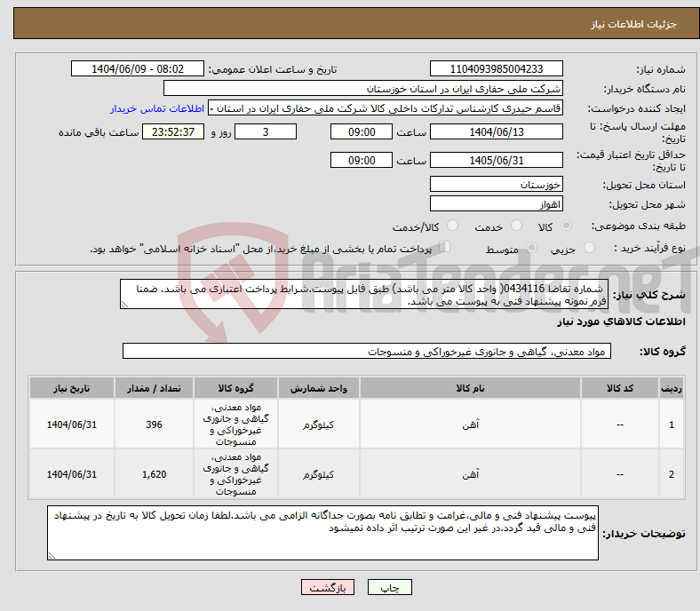Click the اطلاعات کالاهای مورد نیاز heading
Viewport: 700px width, 611px height.
pos(621,321)
